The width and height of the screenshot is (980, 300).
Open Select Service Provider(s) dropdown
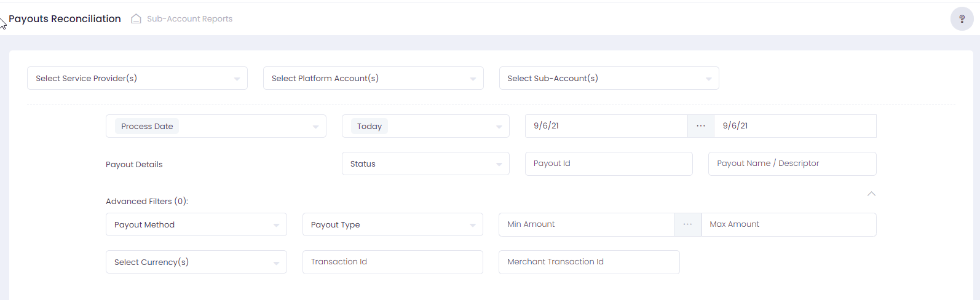137,78
